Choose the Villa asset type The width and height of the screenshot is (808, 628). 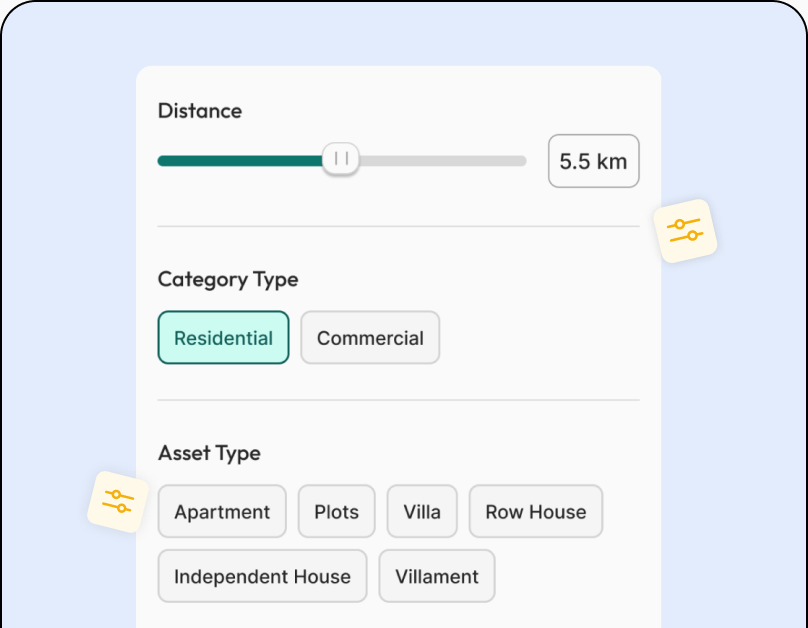coord(422,511)
